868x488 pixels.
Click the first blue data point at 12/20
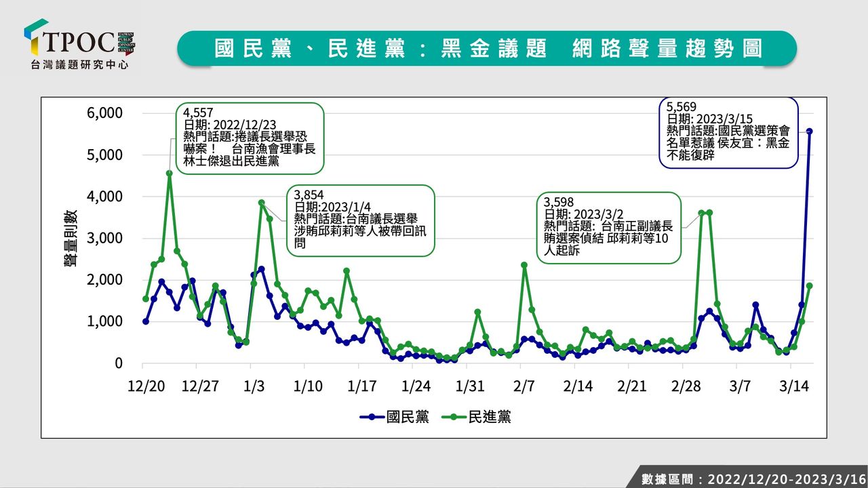pyautogui.click(x=146, y=321)
